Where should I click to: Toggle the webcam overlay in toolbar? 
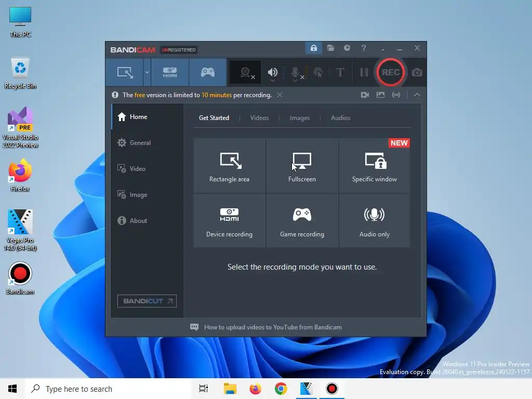pos(245,72)
